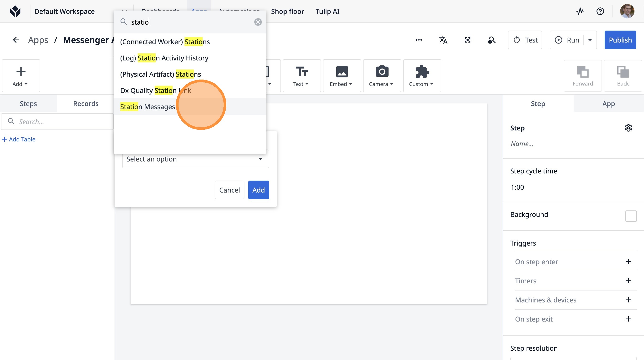Click the focus frame icon

tap(467, 40)
